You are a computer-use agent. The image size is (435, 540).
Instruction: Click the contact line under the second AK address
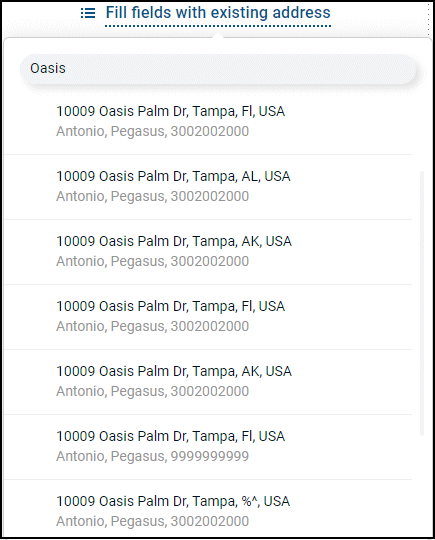pyautogui.click(x=153, y=391)
